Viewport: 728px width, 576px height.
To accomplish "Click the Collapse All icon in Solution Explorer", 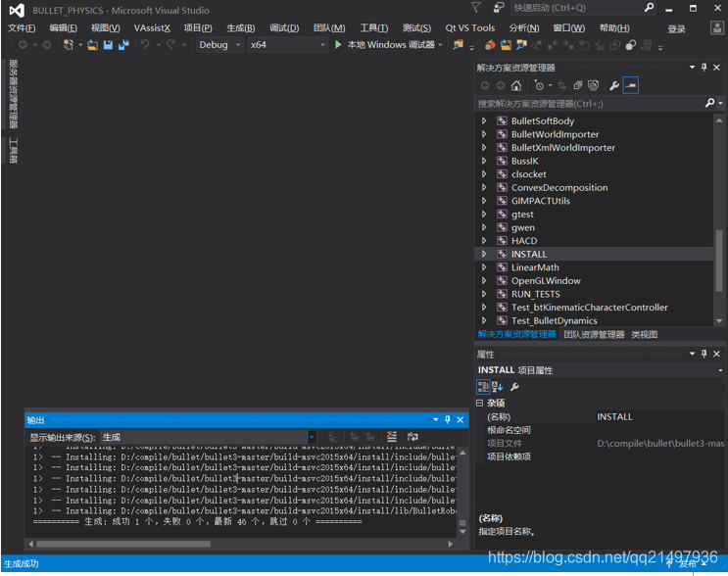I will tap(577, 85).
